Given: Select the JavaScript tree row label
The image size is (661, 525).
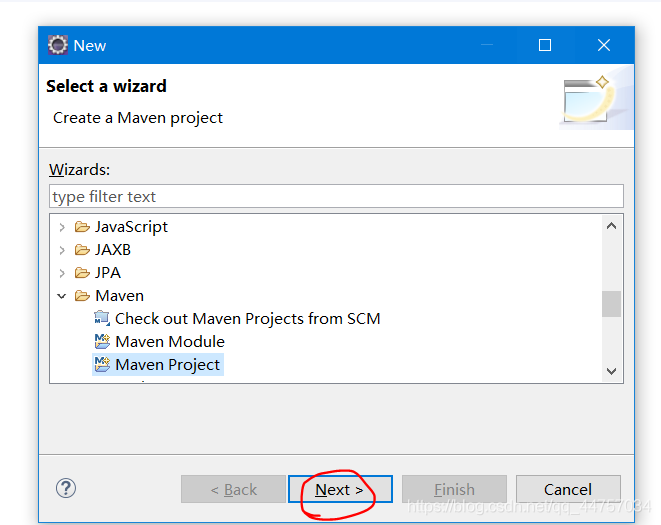Looking at the screenshot, I should click(x=131, y=227).
